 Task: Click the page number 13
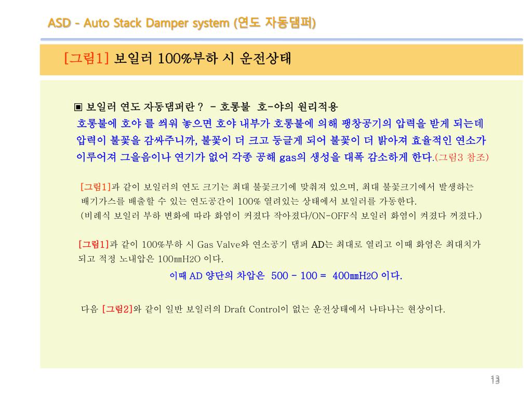coord(495,379)
